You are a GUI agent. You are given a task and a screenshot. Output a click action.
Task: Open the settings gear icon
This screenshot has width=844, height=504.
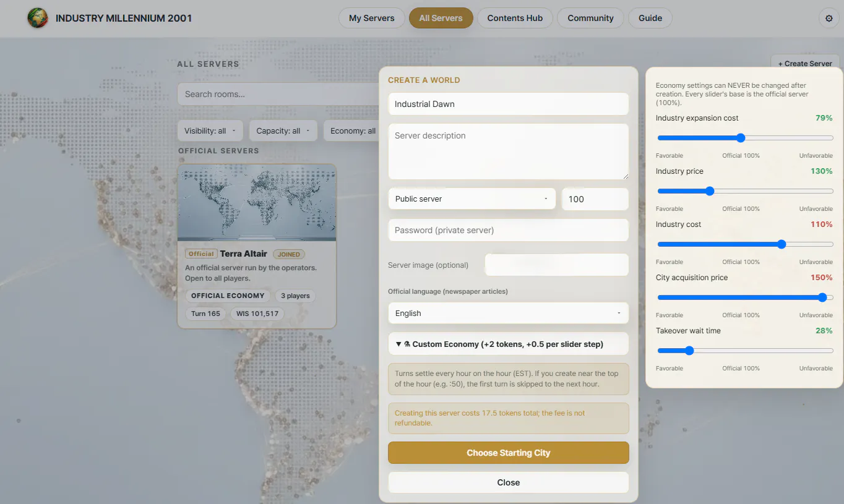tap(829, 19)
